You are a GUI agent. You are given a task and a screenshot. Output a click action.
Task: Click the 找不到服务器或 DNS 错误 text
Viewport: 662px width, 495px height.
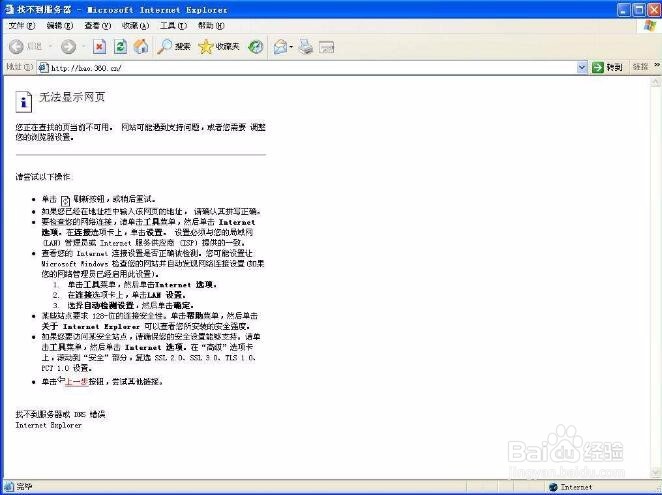60,414
